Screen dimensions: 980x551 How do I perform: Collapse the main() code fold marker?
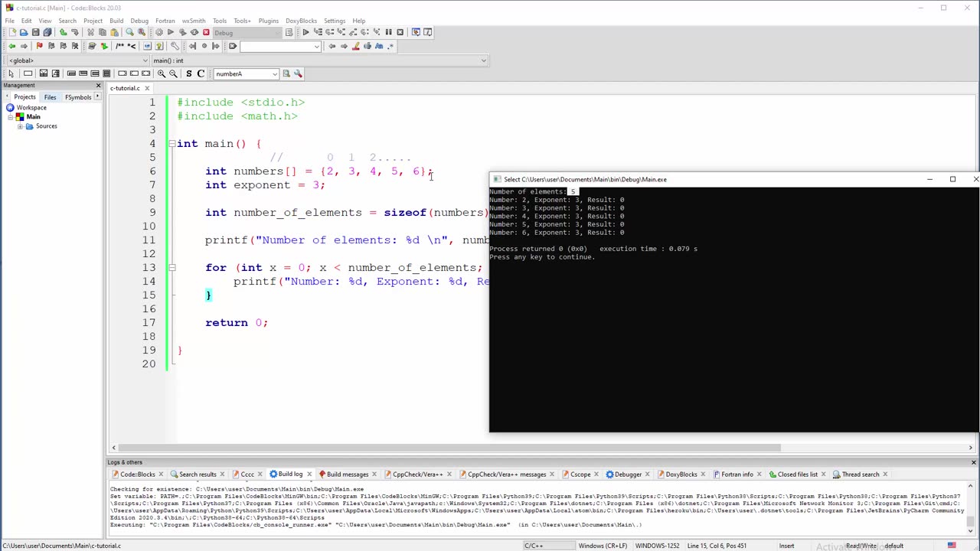click(171, 144)
